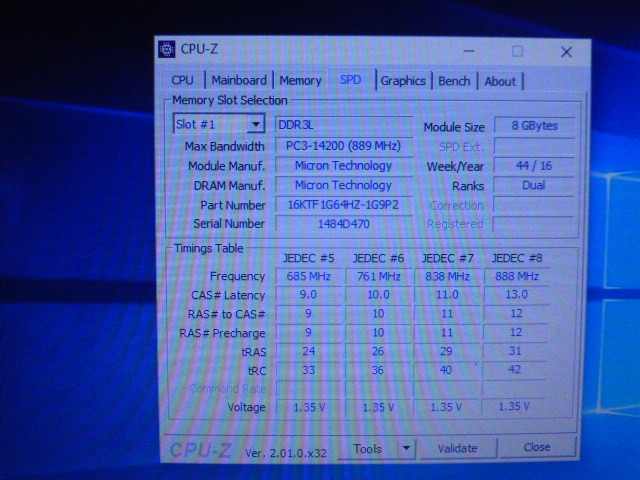Viewport: 640px width, 480px height.
Task: Expand the Slot #1 dropdown arrow
Action: [x=256, y=124]
